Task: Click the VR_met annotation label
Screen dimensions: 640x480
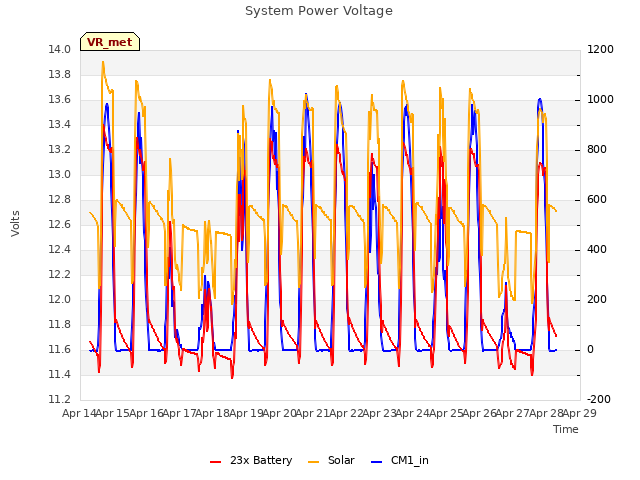Action: [110, 42]
